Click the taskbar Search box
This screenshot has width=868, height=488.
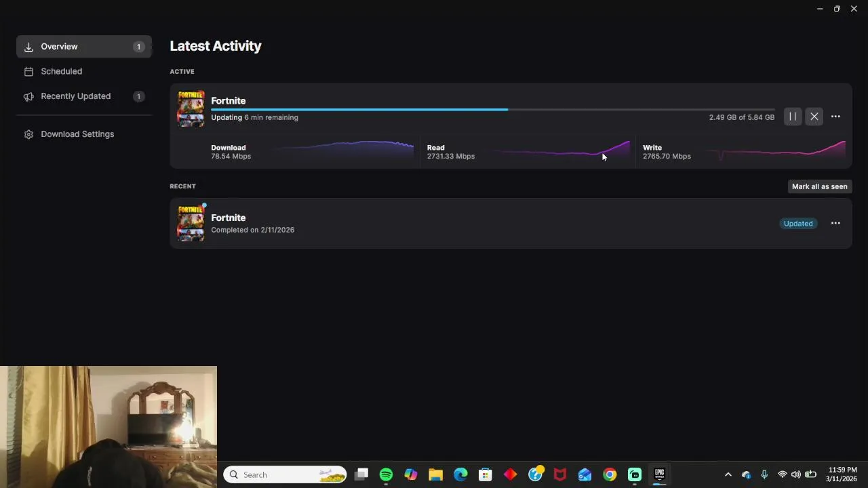click(285, 474)
